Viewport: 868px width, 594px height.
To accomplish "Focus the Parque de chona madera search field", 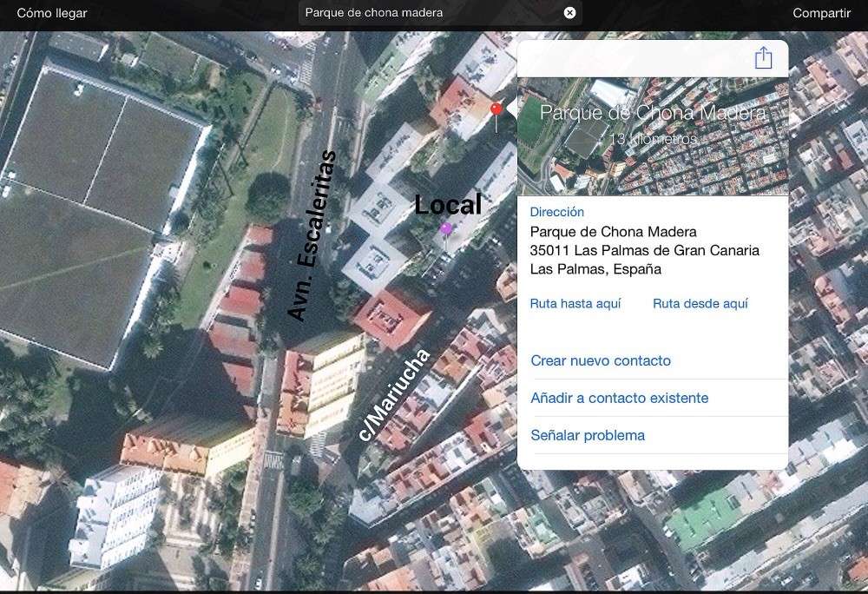I will pyautogui.click(x=440, y=13).
